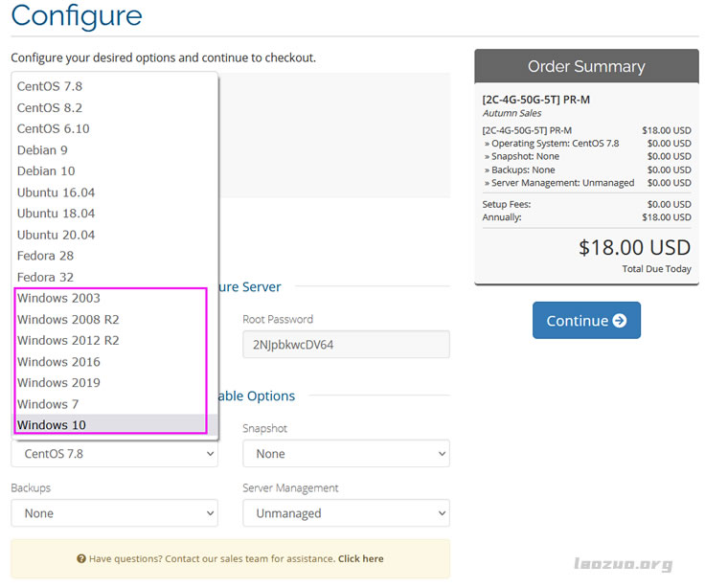Expand the Backups dropdown
705x588 pixels.
[x=114, y=513]
